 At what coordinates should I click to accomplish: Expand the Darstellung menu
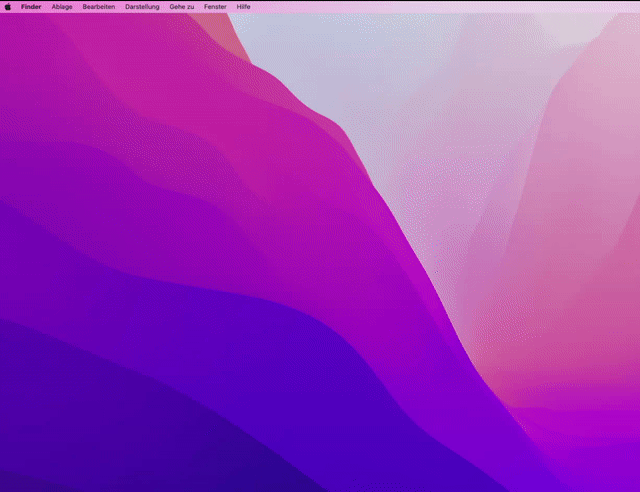pos(142,6)
